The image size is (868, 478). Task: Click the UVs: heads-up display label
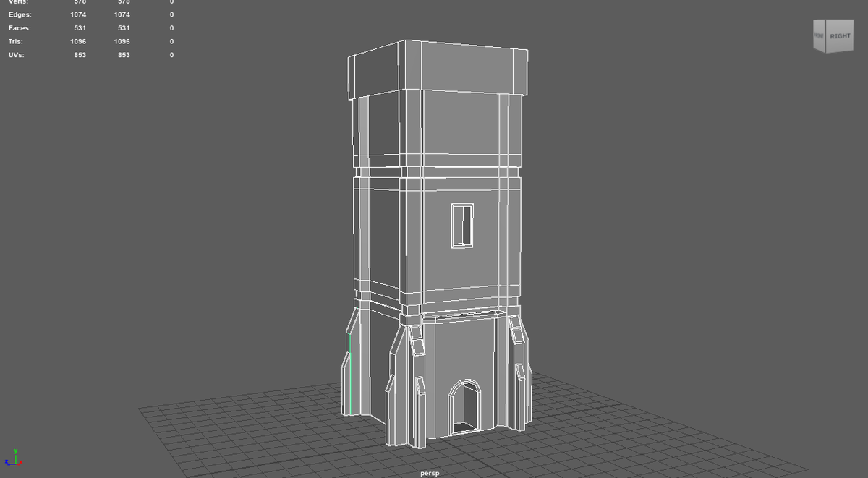pos(17,55)
